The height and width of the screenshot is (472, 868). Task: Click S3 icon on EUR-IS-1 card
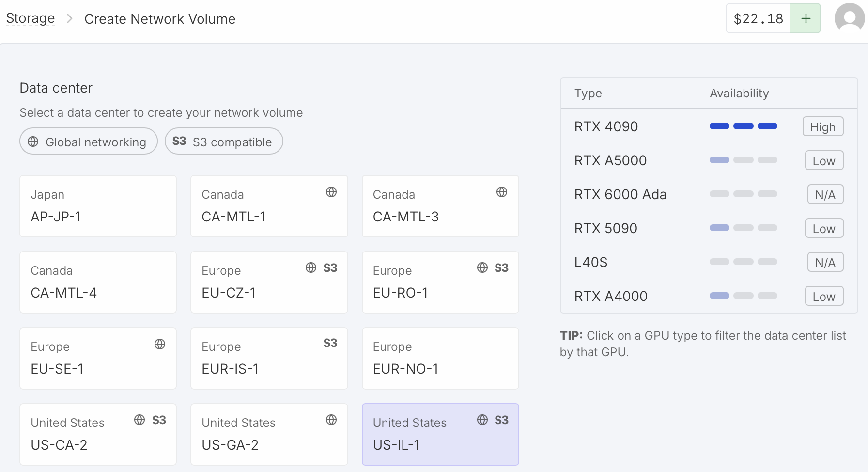point(330,343)
